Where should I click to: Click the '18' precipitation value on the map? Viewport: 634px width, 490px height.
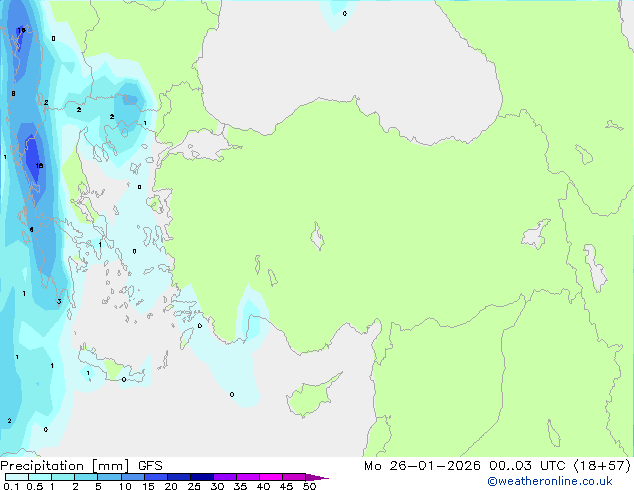point(39,165)
